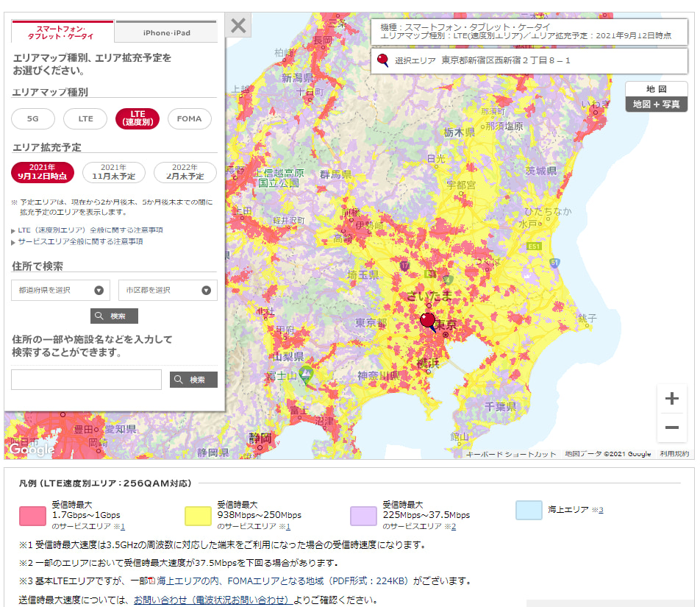Image resolution: width=700 pixels, height=607 pixels.
Task: Click purple 225Mbps～37.5Mbps legend swatch
Action: (363, 516)
